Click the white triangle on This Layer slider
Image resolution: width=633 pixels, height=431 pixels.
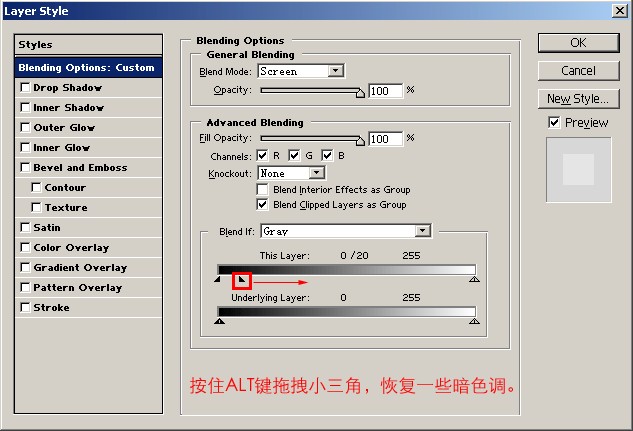(x=474, y=281)
